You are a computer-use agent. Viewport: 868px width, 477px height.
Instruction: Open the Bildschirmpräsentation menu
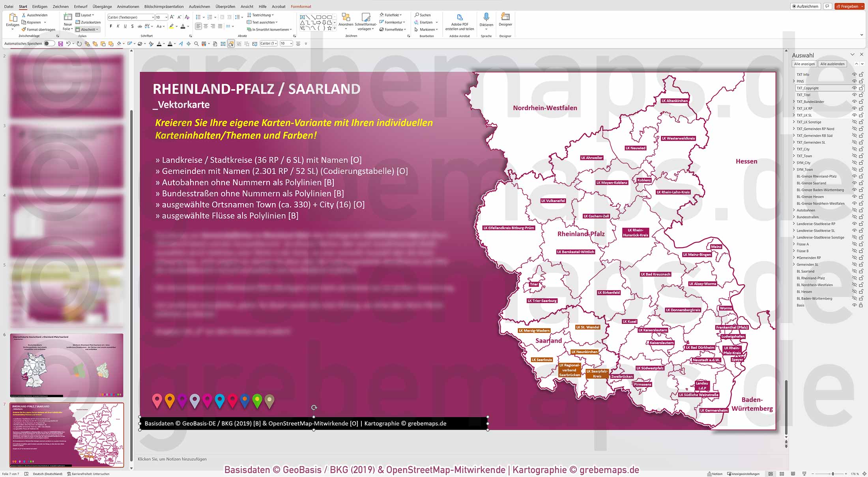pyautogui.click(x=164, y=6)
